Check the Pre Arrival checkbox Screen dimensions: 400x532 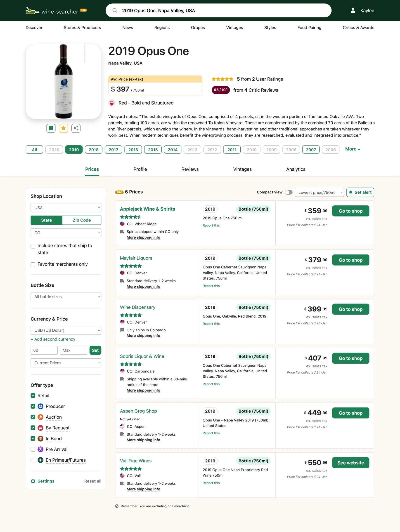coord(33,449)
